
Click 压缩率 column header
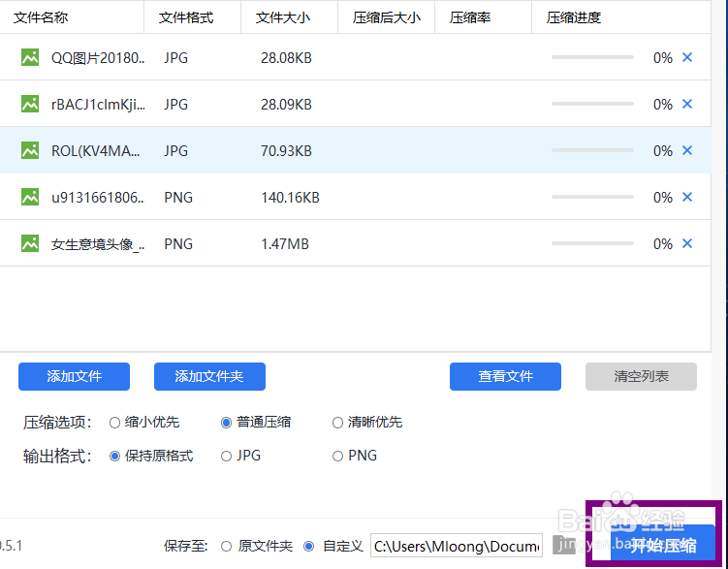pos(470,17)
